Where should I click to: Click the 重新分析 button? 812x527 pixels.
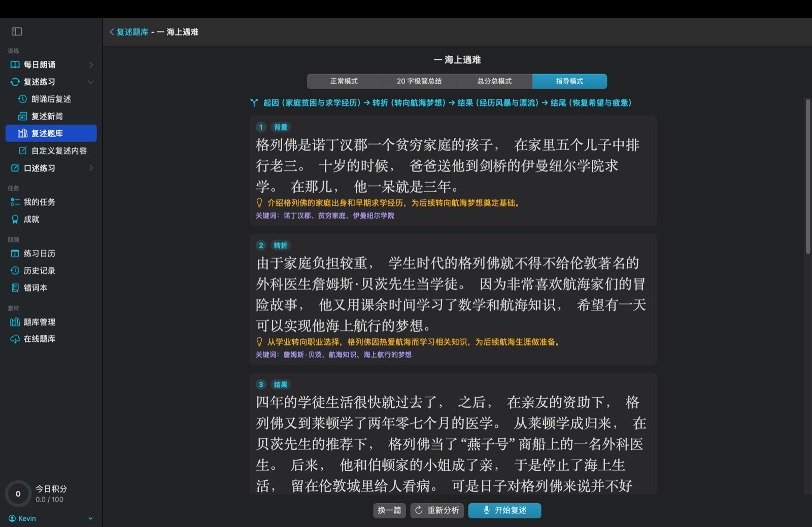[437, 510]
